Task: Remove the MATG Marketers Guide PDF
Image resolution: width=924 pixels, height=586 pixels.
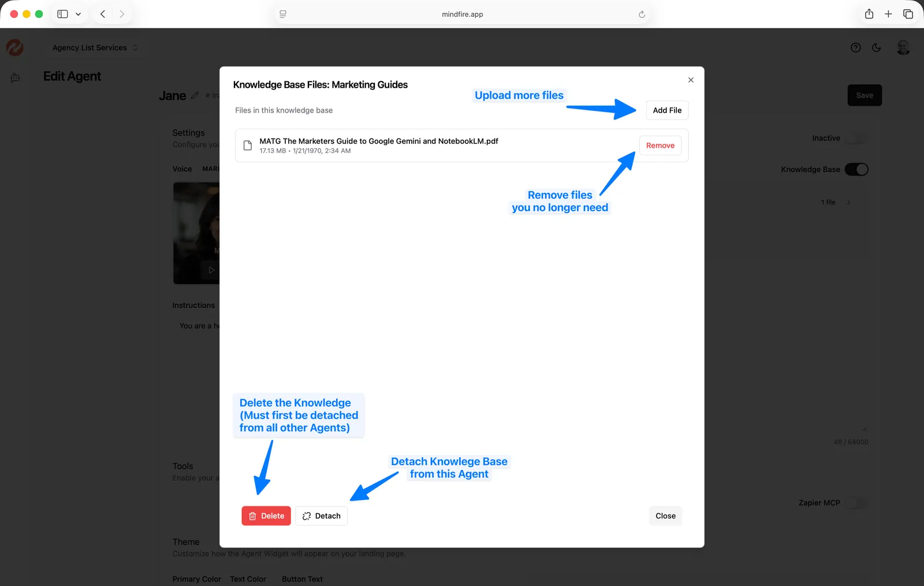Action: tap(660, 145)
